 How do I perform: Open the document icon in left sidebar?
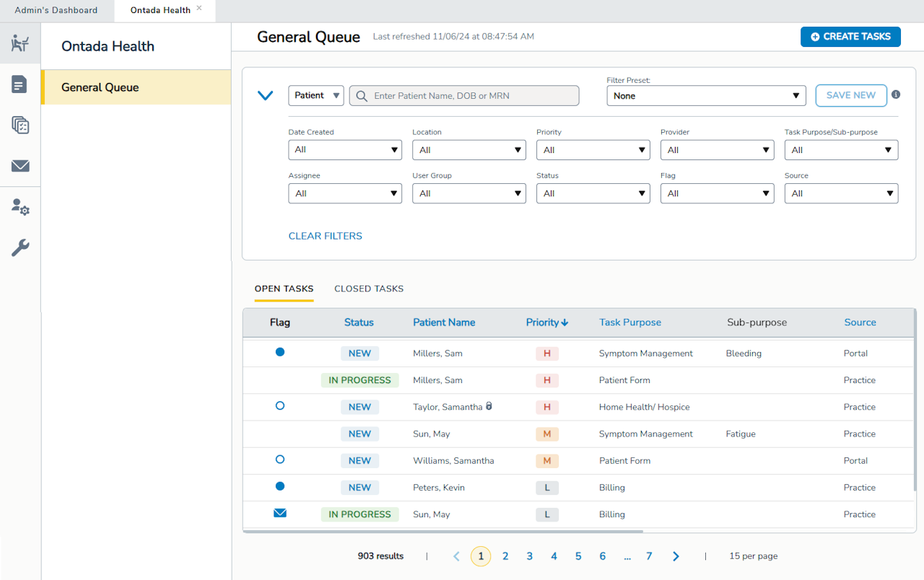tap(20, 84)
